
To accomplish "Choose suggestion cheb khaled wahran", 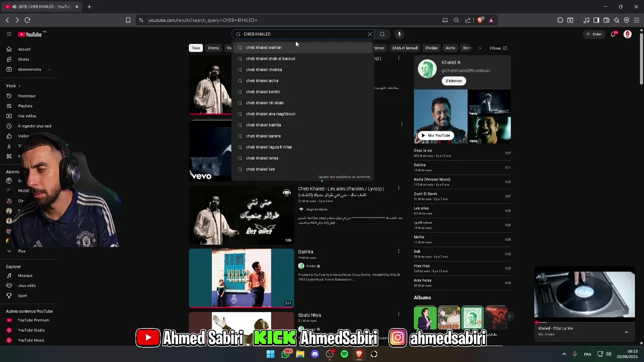I will coord(303,47).
